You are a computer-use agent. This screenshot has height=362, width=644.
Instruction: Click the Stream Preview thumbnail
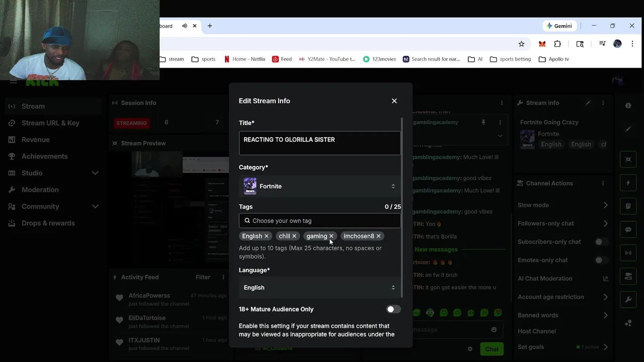click(169, 209)
